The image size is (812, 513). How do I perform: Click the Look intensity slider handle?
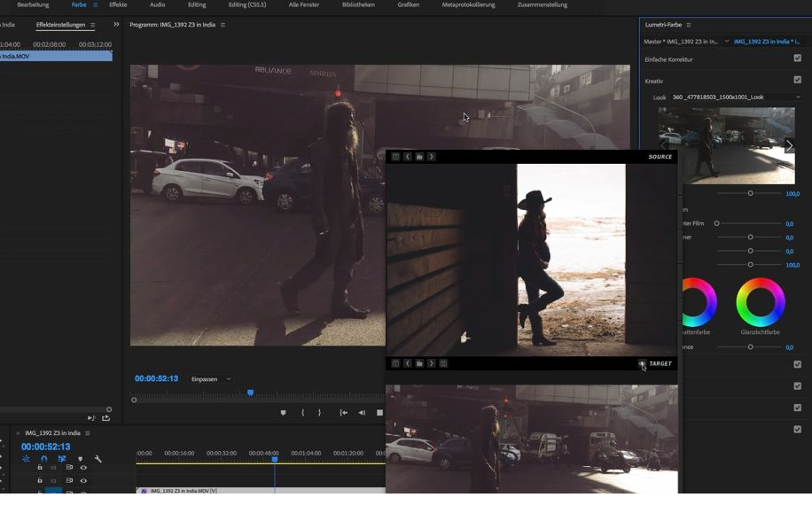(x=750, y=193)
